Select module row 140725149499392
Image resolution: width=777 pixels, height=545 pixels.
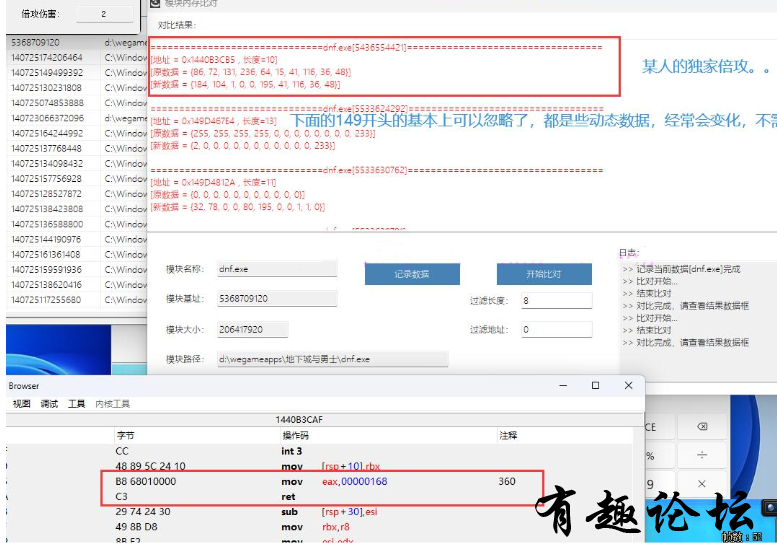click(77, 73)
